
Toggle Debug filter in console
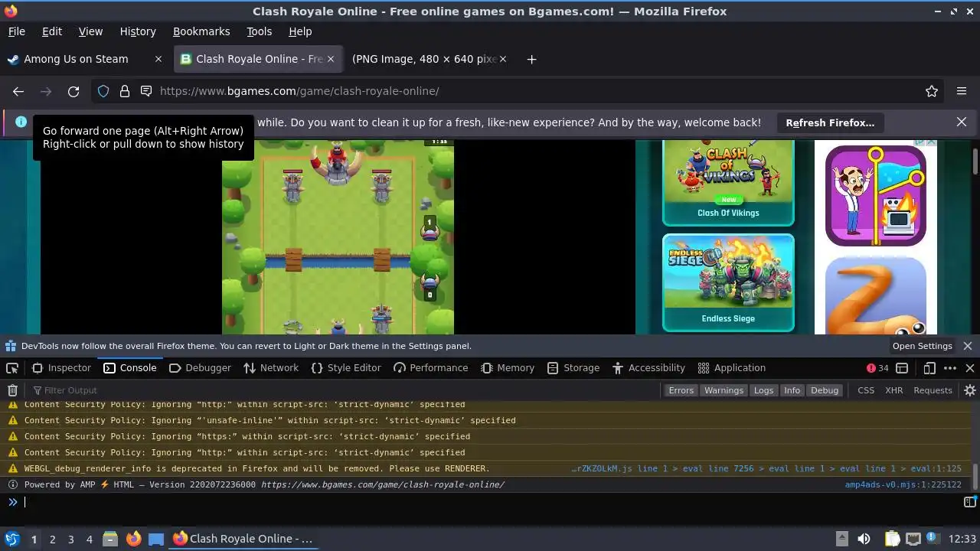coord(825,390)
